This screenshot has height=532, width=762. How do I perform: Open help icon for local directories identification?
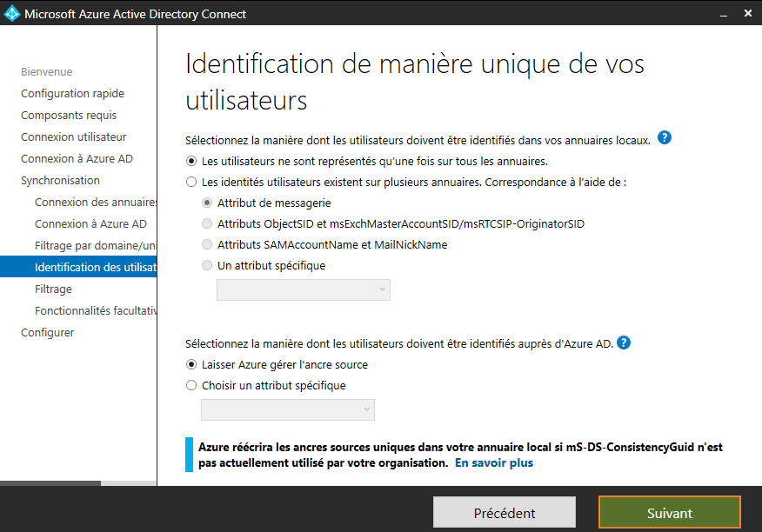(x=665, y=138)
